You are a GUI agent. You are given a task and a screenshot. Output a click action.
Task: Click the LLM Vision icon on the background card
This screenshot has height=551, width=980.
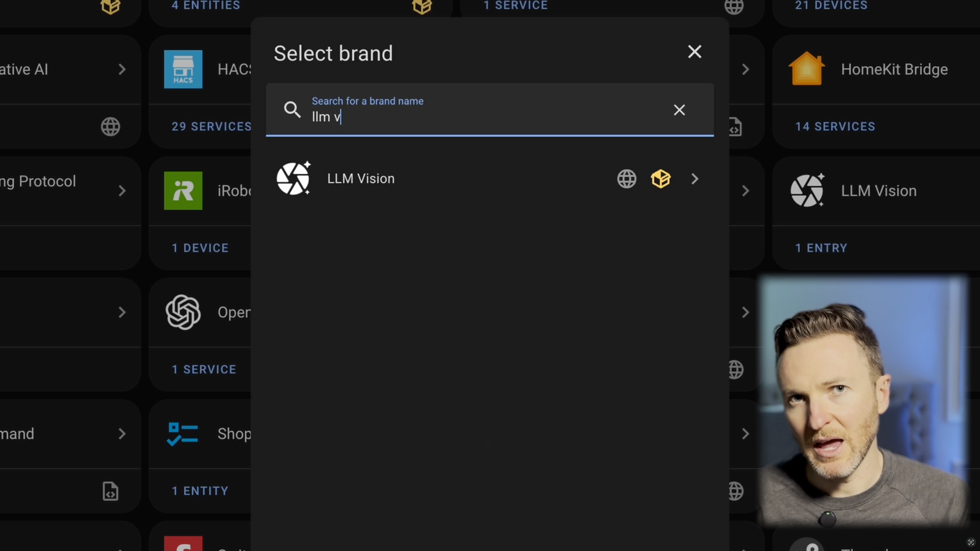click(807, 190)
